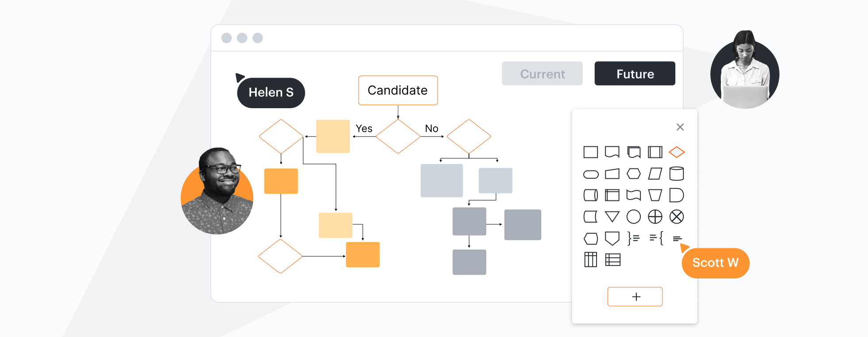Click the Candidate flowchart box
The width and height of the screenshot is (868, 337).
(x=398, y=90)
